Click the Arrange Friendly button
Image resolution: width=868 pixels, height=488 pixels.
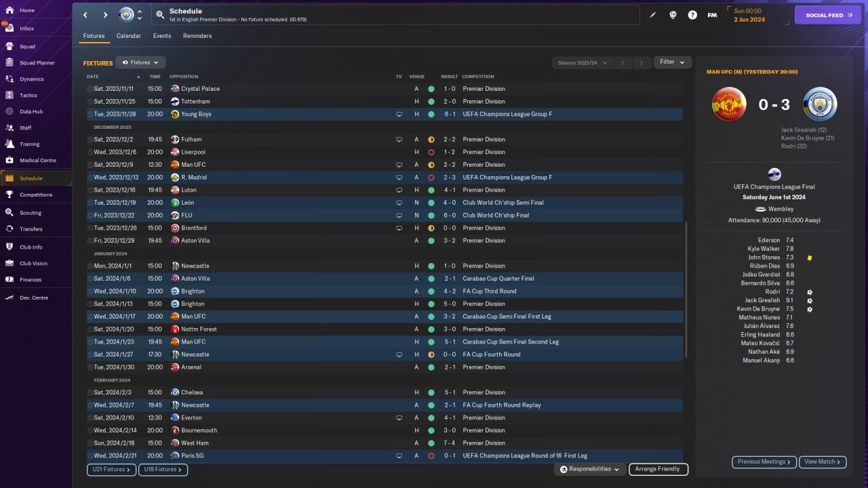(x=658, y=469)
